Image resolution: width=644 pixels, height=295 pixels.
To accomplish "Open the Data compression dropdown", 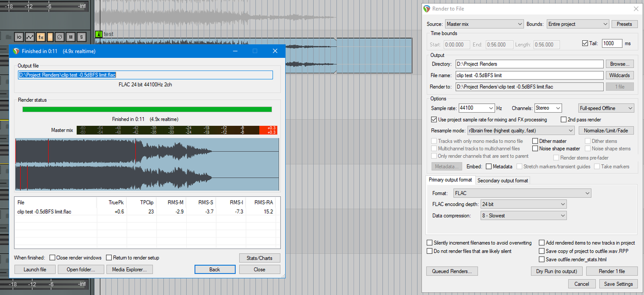I will click(x=524, y=215).
